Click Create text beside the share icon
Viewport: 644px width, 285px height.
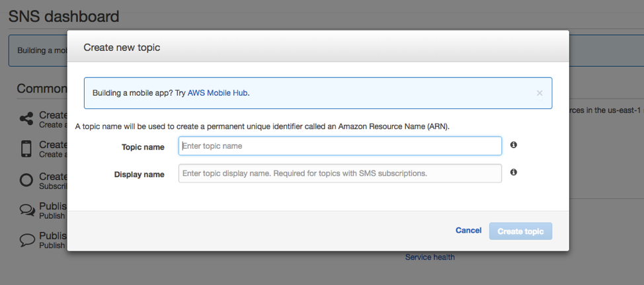53,115
